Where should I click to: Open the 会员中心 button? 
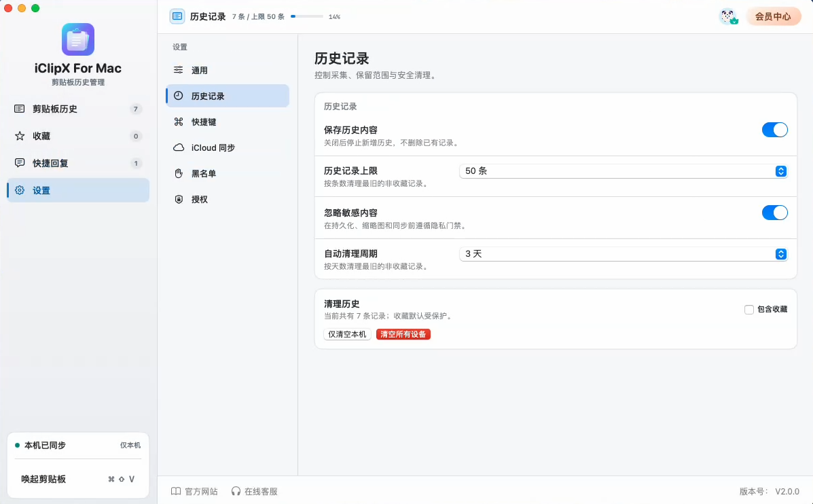[773, 16]
